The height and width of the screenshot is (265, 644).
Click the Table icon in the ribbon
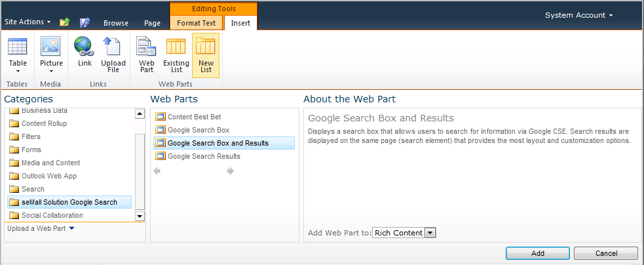[18, 47]
